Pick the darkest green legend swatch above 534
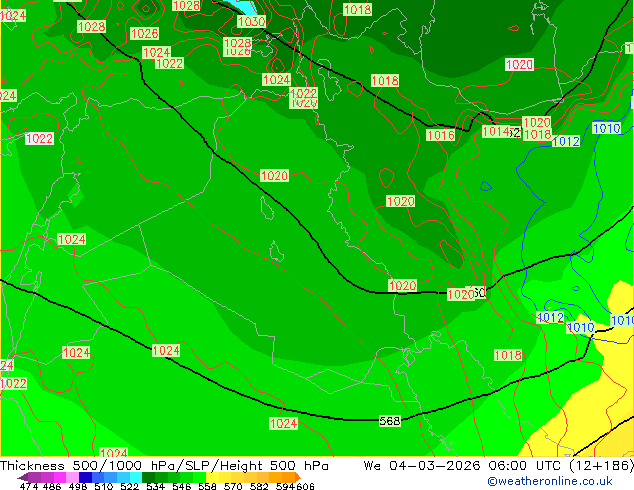 pos(148,477)
